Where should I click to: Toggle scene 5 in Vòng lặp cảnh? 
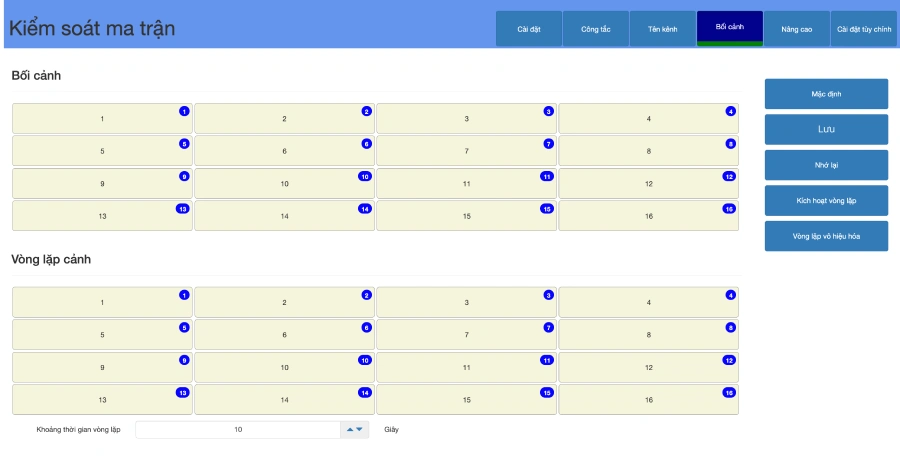(x=102, y=335)
